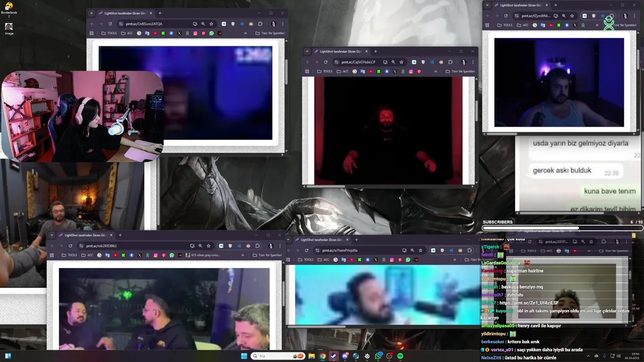Open Discord from the taskbar
This screenshot has width=644, height=362.
pos(345,356)
